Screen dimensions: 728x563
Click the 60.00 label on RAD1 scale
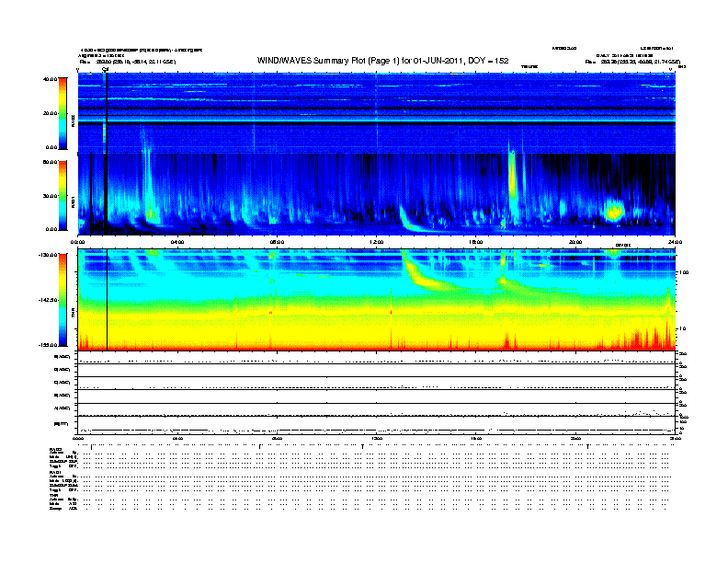pos(50,162)
